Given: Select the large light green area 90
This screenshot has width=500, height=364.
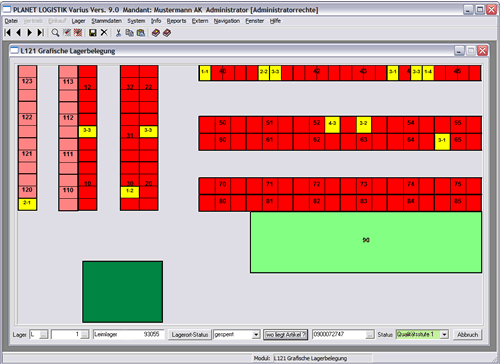Looking at the screenshot, I should [366, 242].
